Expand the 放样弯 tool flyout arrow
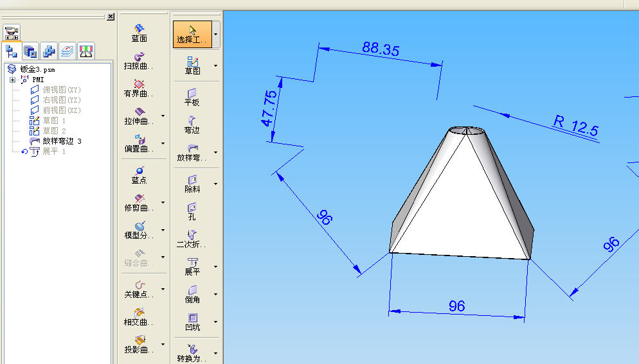This screenshot has width=639, height=364. [215, 153]
